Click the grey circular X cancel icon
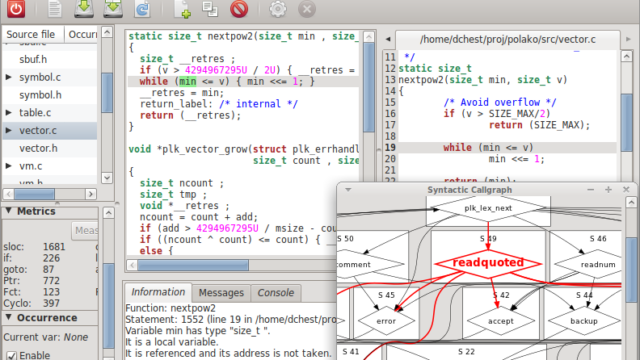 pyautogui.click(x=307, y=9)
